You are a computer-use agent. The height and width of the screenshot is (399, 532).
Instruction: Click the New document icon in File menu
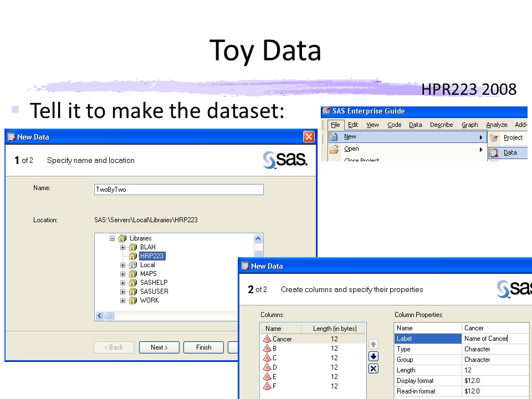(x=334, y=136)
